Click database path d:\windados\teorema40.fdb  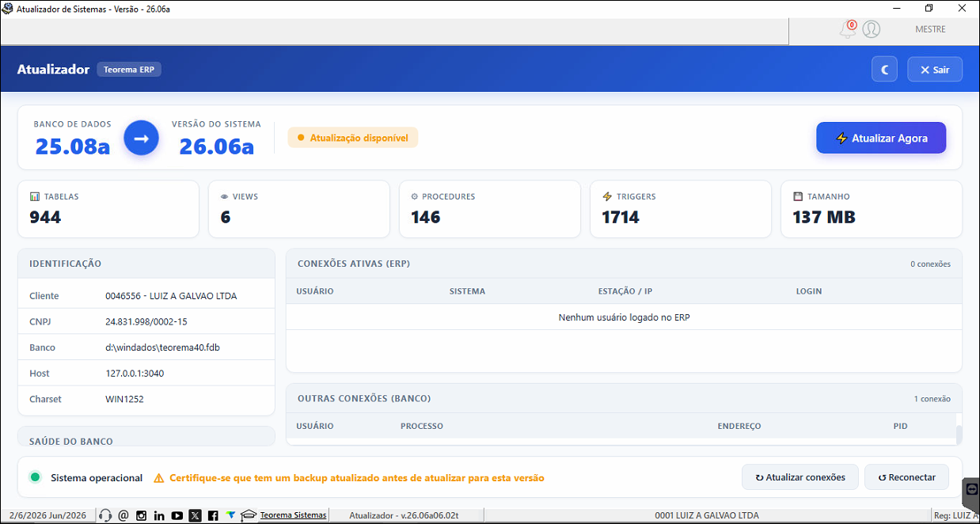[x=162, y=347]
